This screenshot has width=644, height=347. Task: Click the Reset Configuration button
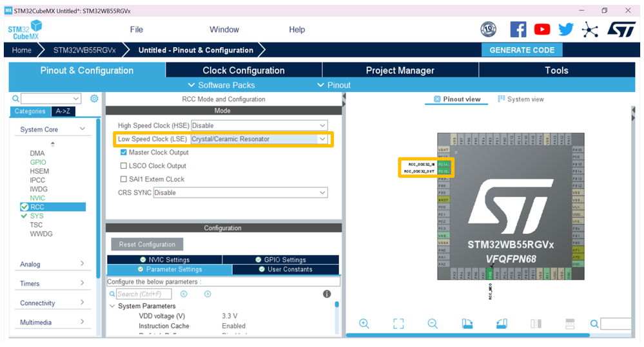147,244
